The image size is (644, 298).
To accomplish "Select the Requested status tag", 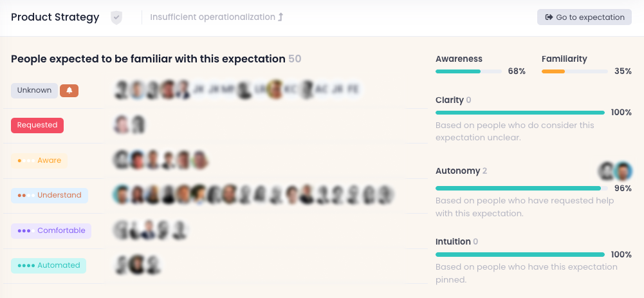I will point(37,126).
